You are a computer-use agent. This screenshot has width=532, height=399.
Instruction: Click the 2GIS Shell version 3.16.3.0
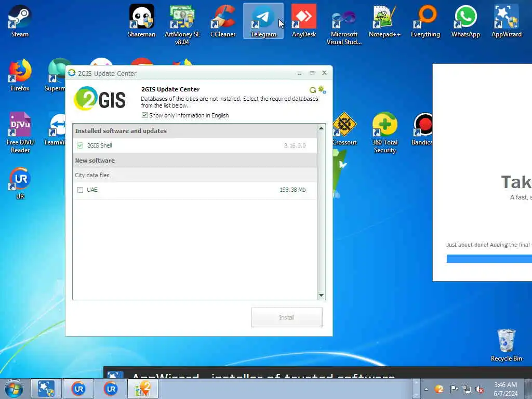(295, 145)
